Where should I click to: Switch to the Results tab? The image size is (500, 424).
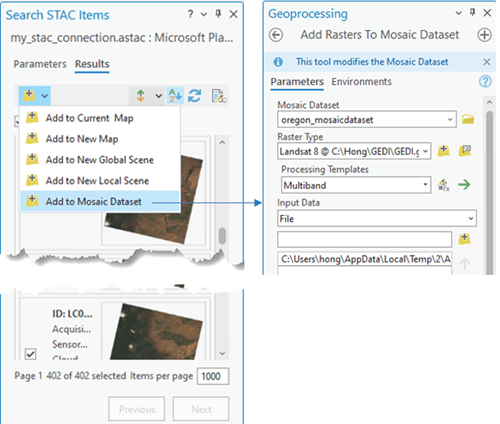92,64
